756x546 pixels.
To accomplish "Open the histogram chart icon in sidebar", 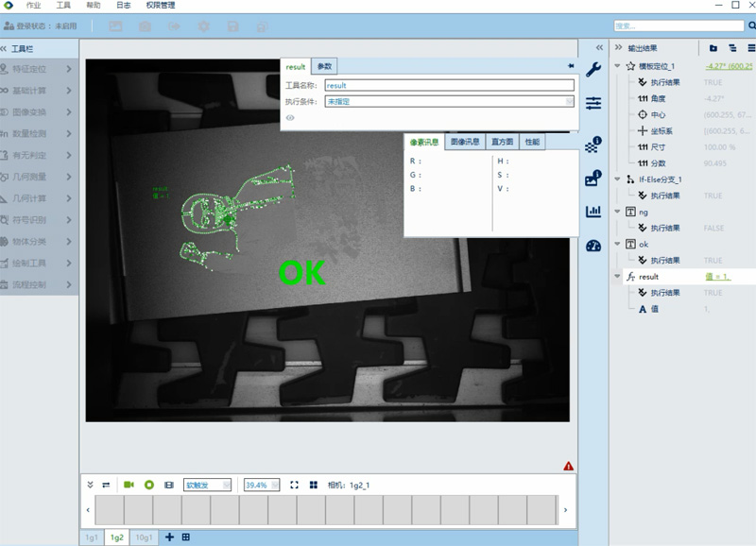I will (x=593, y=212).
